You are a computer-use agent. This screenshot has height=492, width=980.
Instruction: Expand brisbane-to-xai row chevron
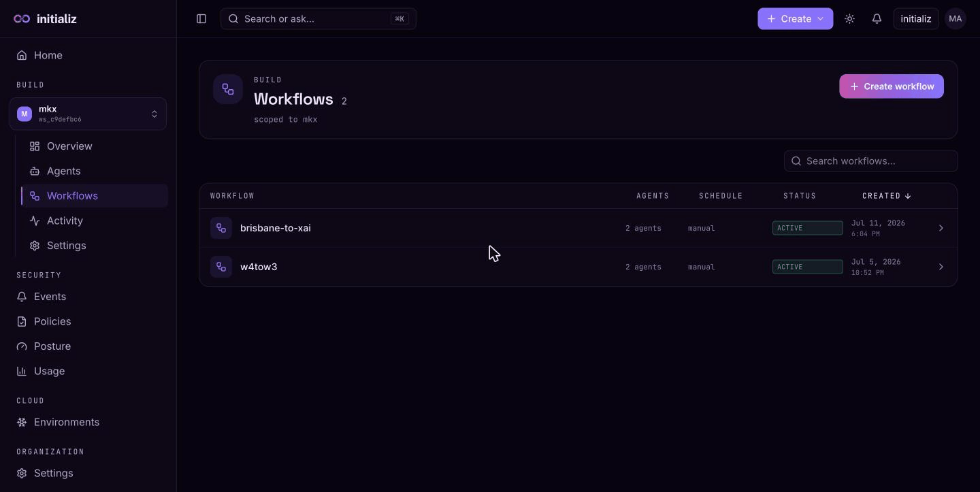tap(941, 228)
